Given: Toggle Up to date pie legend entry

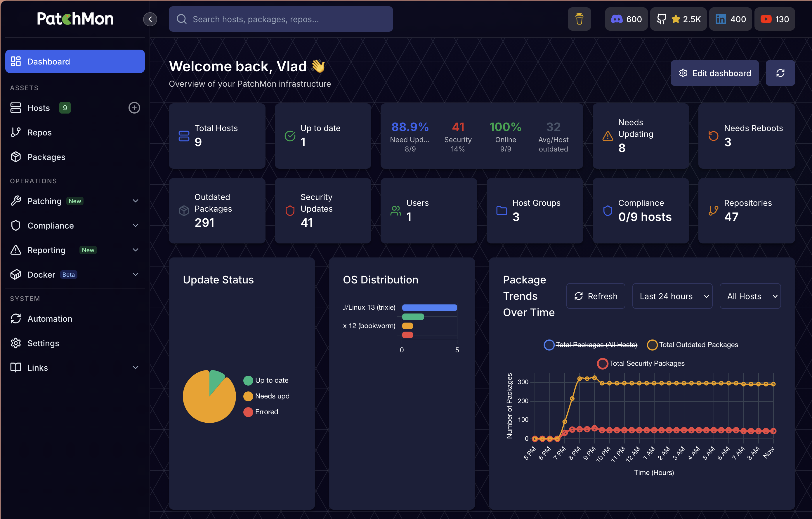Looking at the screenshot, I should point(266,380).
